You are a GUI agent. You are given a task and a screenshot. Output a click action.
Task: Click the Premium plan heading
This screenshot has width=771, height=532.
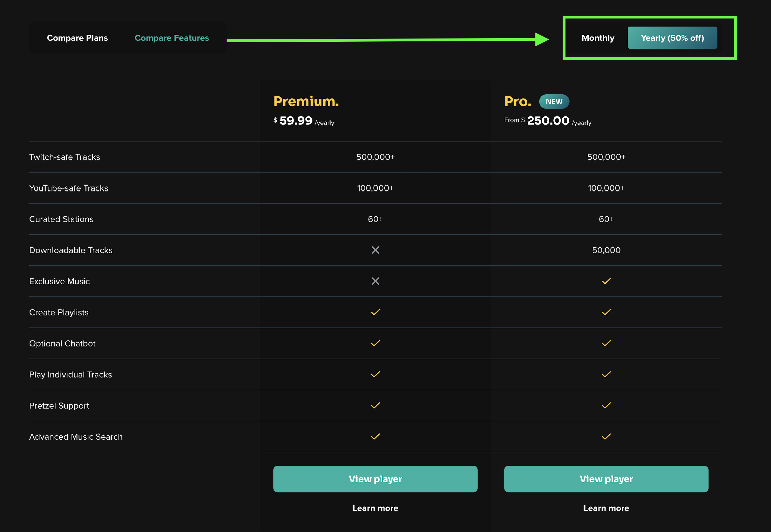tap(306, 101)
